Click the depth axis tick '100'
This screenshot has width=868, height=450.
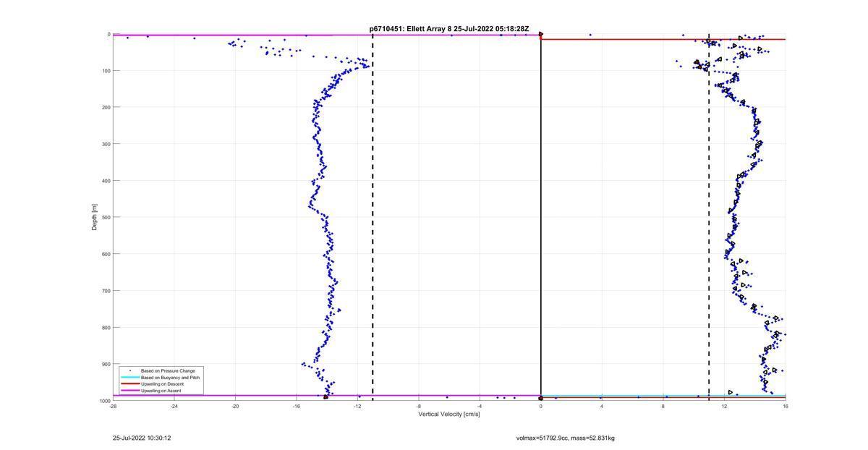(x=106, y=71)
